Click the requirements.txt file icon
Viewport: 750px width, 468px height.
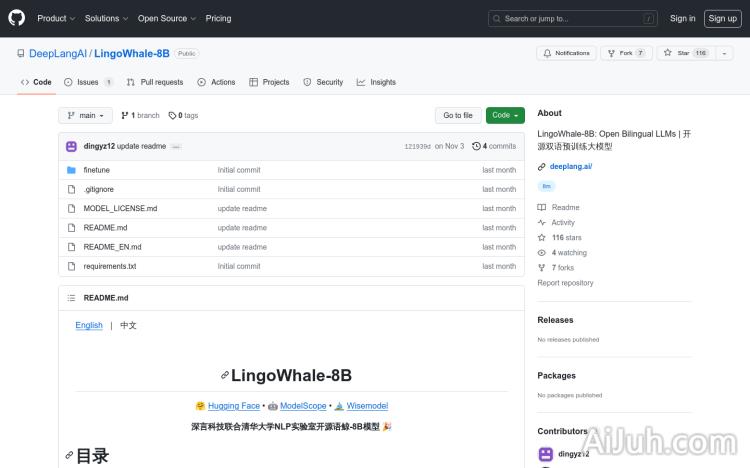coord(71,266)
